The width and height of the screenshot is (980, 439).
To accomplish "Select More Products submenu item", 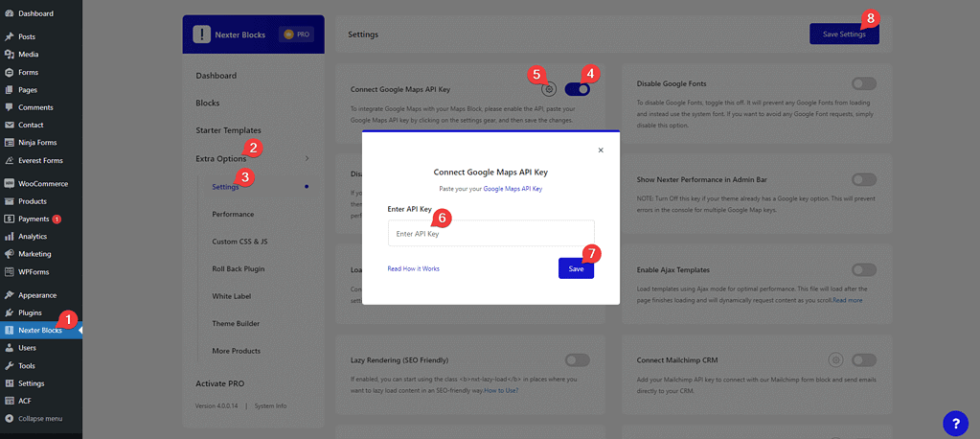I will 237,351.
